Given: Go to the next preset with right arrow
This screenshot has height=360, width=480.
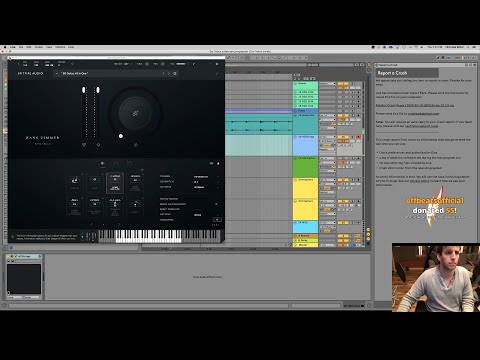Looking at the screenshot, I should (x=169, y=73).
